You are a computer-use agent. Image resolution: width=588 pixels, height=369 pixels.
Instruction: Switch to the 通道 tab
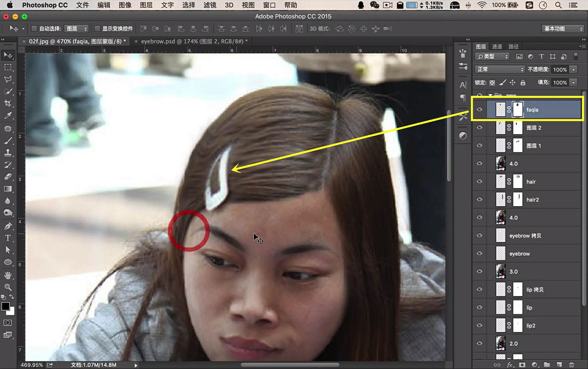(x=497, y=46)
